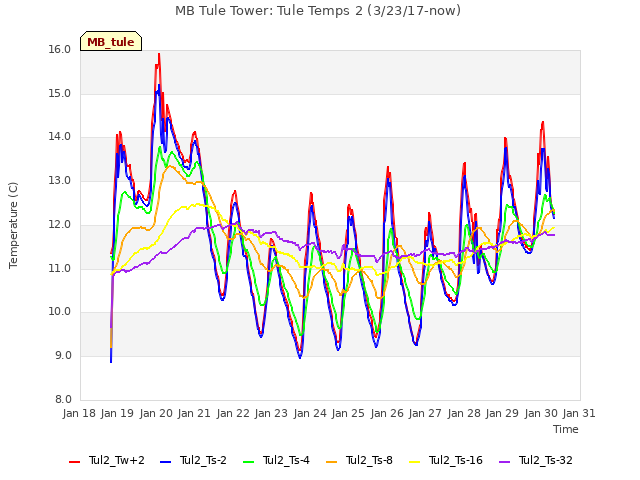This screenshot has height=480, width=640.
Task: Click the red peak above 14.0 on Jan 30
Action: tap(542, 123)
